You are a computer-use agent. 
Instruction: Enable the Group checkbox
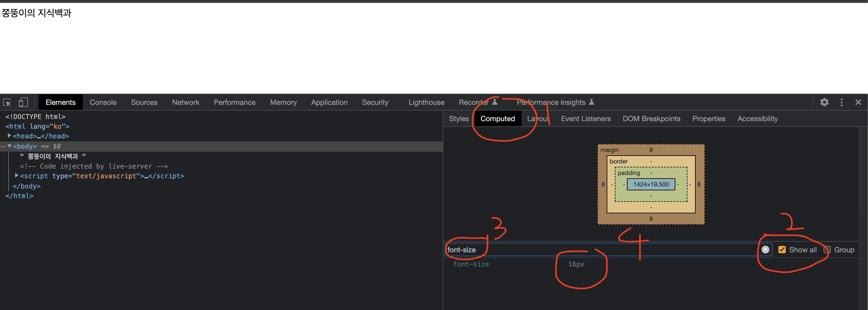click(x=827, y=249)
